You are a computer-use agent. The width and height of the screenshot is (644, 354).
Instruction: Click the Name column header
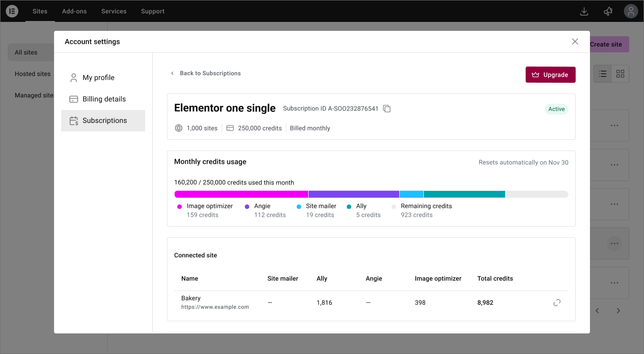(190, 278)
